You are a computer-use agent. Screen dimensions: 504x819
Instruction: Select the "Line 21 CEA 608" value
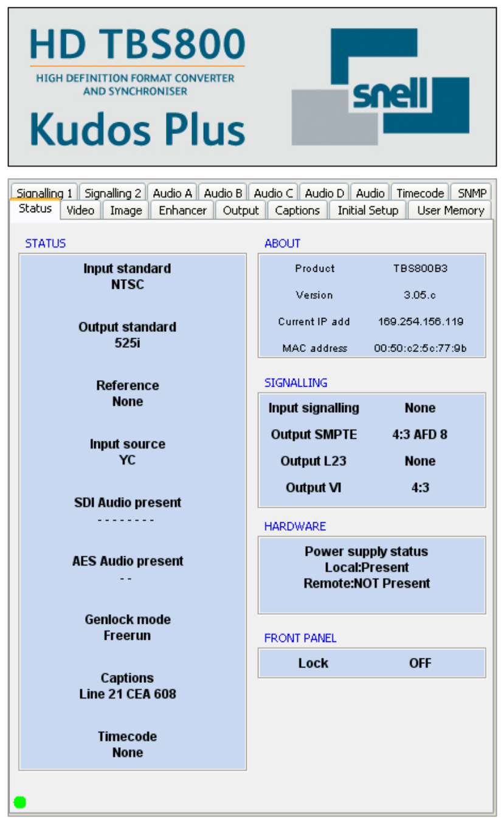pyautogui.click(x=128, y=694)
